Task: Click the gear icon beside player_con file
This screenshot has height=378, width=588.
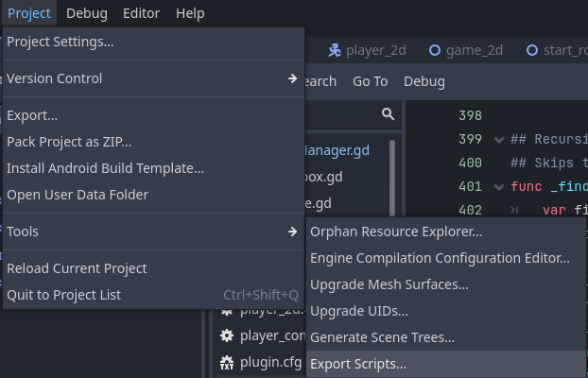Action: pos(227,335)
